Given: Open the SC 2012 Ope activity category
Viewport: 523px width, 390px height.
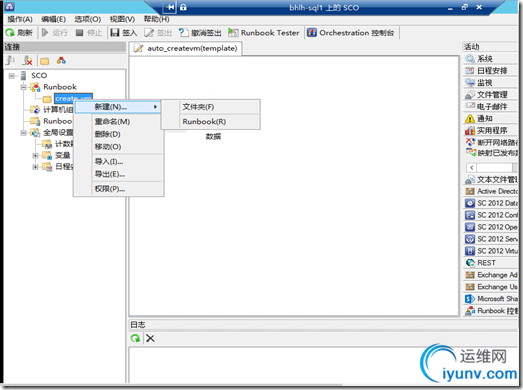Looking at the screenshot, I should (491, 227).
